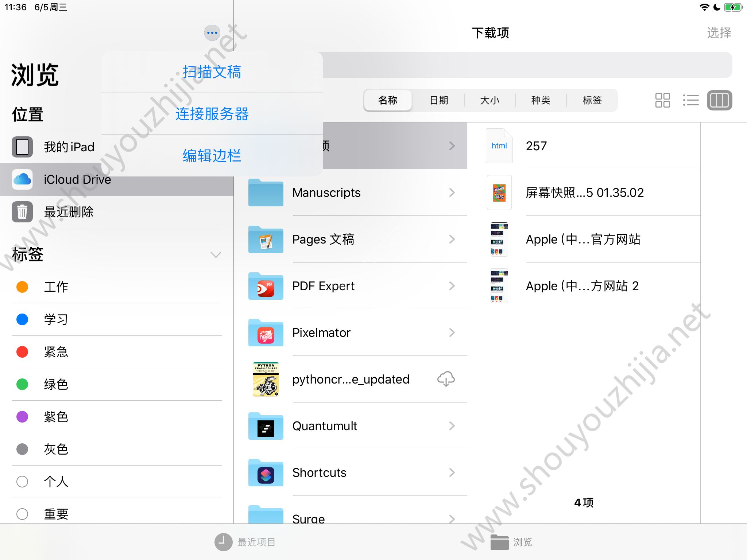Screen dimensions: 747x560
Task: Sort by 大小 tab
Action: pos(490,100)
